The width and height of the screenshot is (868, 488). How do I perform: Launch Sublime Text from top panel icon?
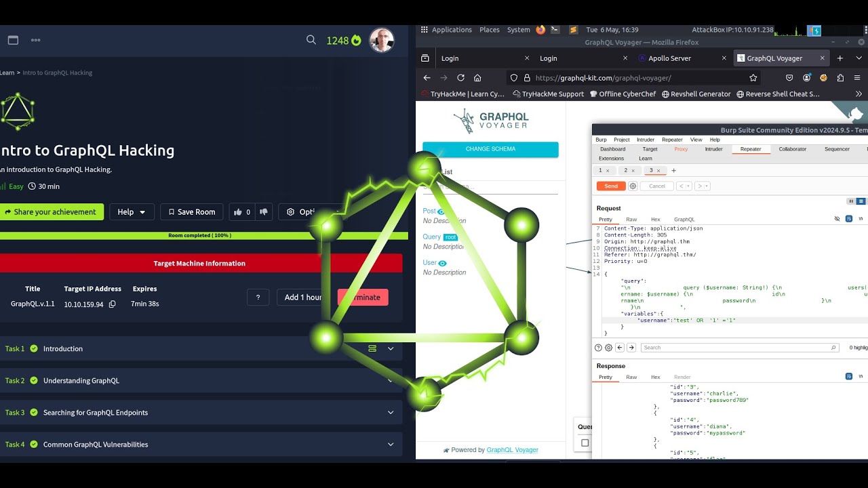click(574, 30)
